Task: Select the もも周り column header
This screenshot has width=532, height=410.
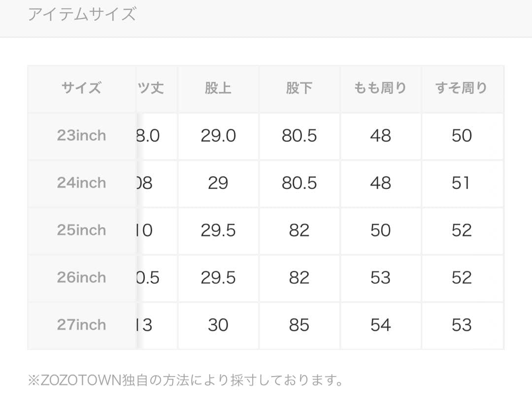Action: [x=380, y=88]
